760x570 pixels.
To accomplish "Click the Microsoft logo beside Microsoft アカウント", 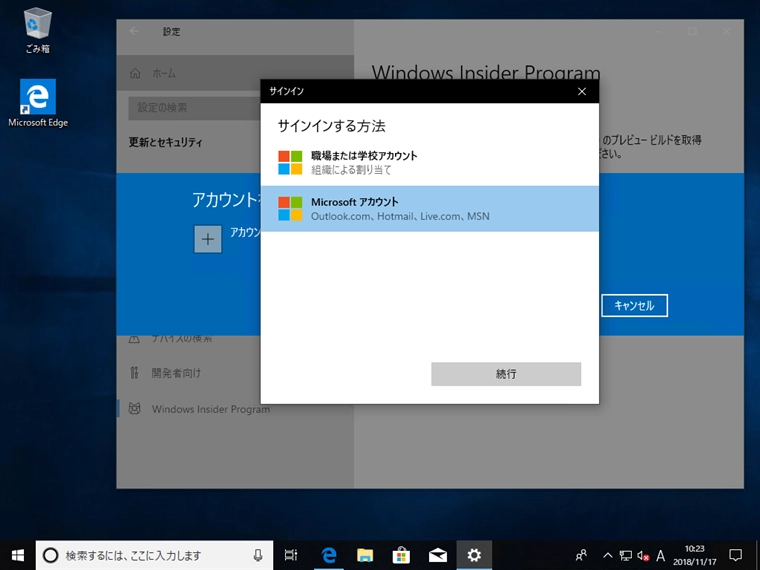I will tap(290, 208).
